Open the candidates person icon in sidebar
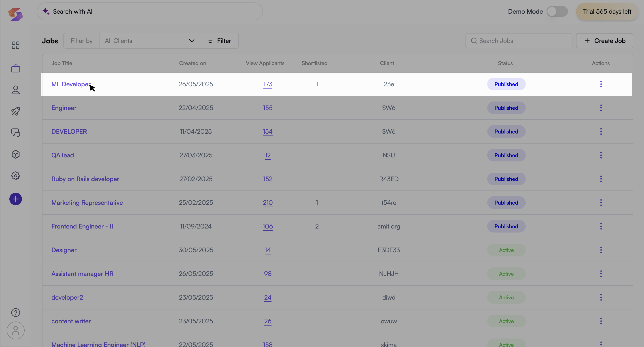Screen dimensions: 644x347 15,90
